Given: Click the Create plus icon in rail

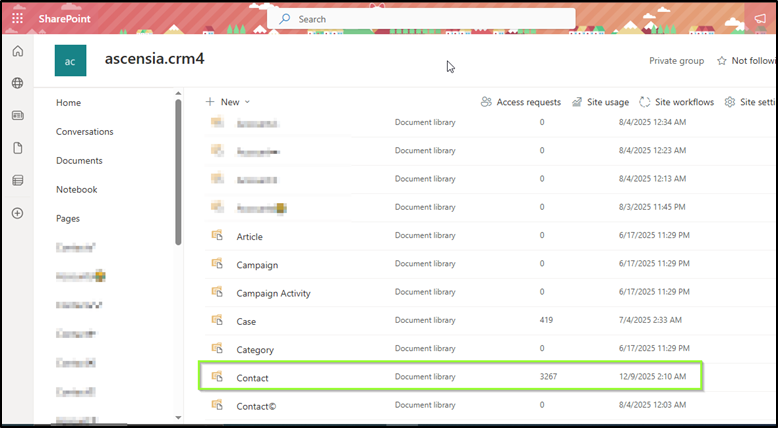Looking at the screenshot, I should [17, 213].
